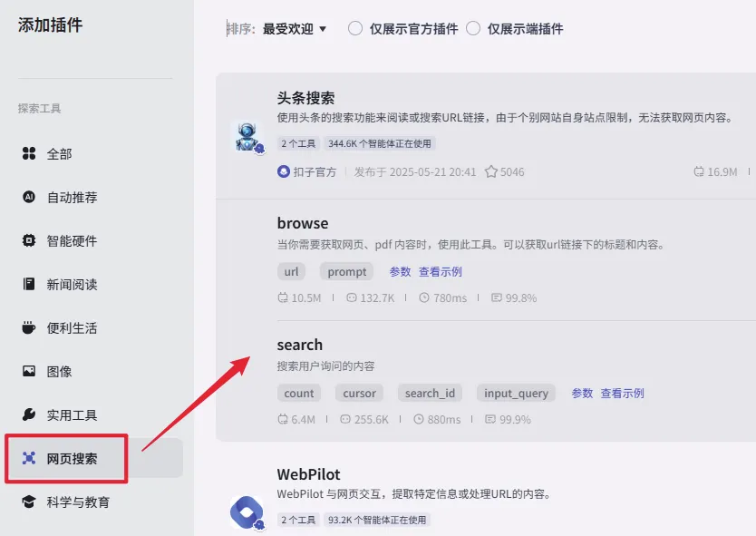Click the prompt parameter tag

pyautogui.click(x=346, y=271)
